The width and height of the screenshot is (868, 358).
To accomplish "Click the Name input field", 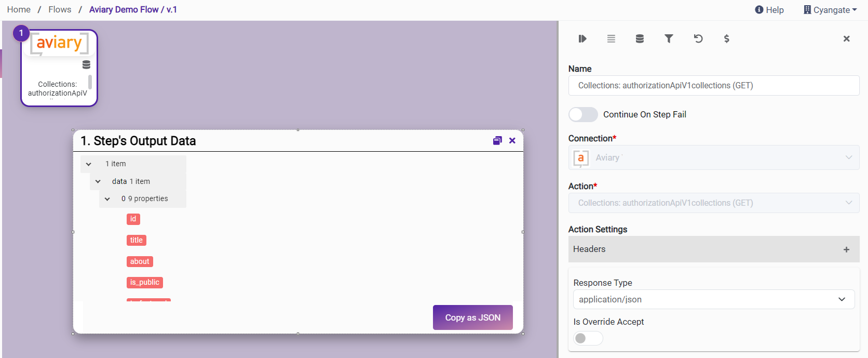I will pyautogui.click(x=713, y=86).
